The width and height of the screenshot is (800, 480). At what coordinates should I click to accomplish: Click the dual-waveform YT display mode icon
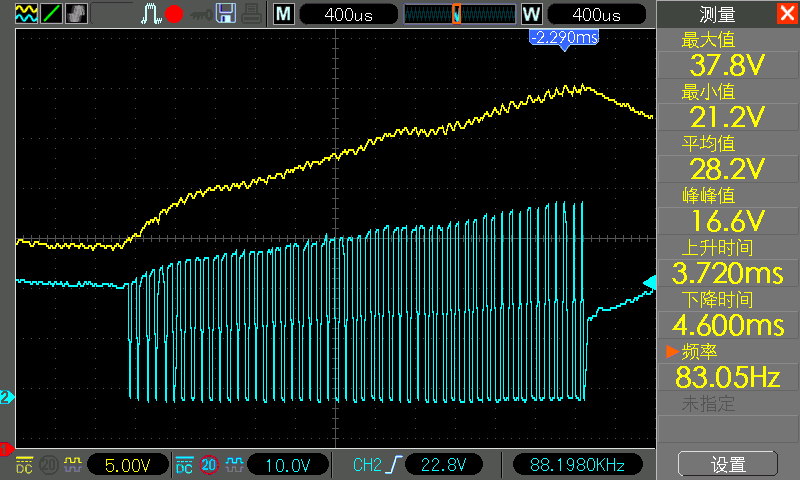[26, 14]
